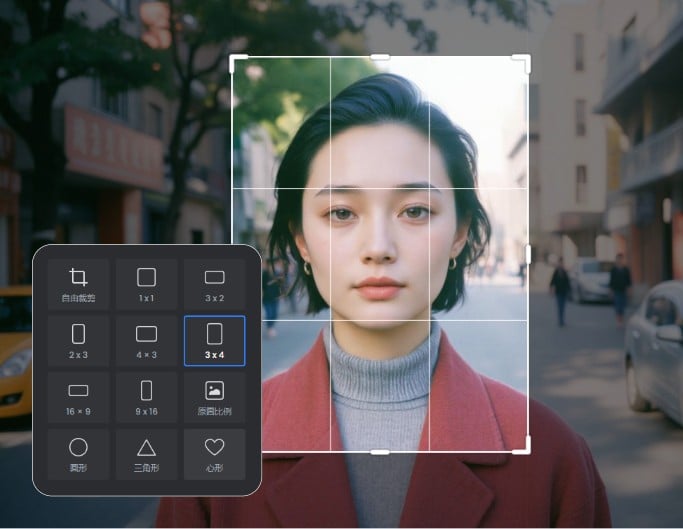
Task: Pick the triangle (三角形) crop shape
Action: pos(146,454)
